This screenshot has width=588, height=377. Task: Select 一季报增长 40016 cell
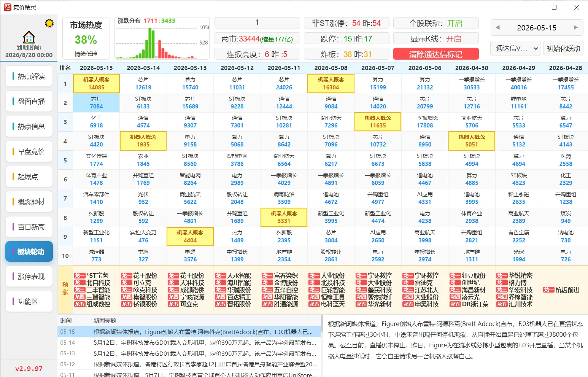click(518, 84)
